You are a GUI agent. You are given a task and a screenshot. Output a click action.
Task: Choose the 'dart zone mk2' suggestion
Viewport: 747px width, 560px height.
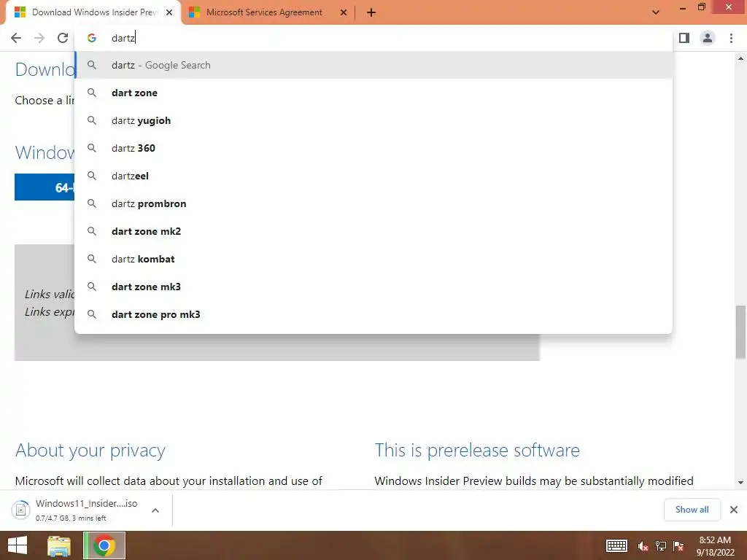pyautogui.click(x=374, y=231)
